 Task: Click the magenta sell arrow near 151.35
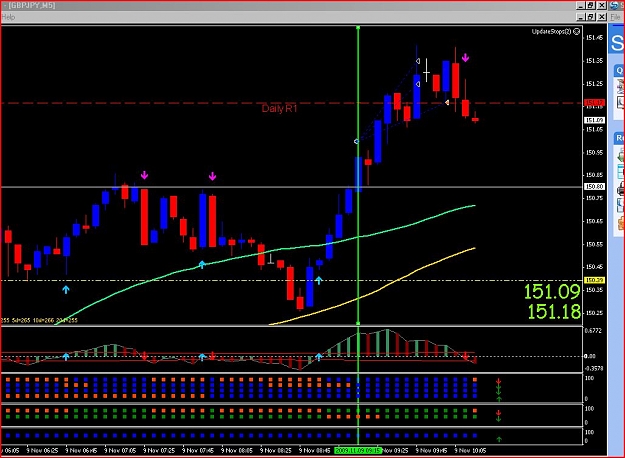point(465,58)
